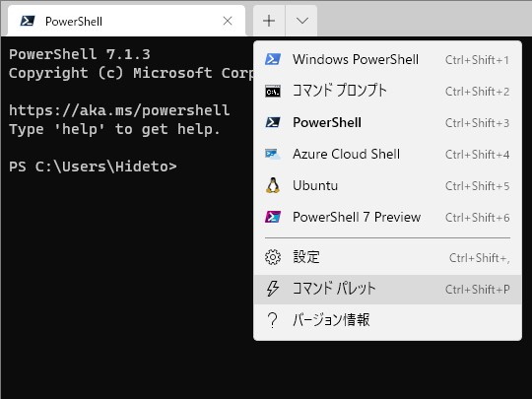Click the Ctrl+Shift+, shortcut label
The width and height of the screenshot is (532, 399).
(x=479, y=258)
